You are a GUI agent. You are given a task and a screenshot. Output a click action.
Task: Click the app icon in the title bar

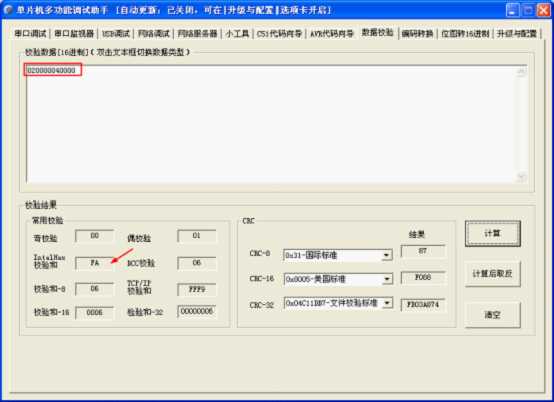[8, 10]
